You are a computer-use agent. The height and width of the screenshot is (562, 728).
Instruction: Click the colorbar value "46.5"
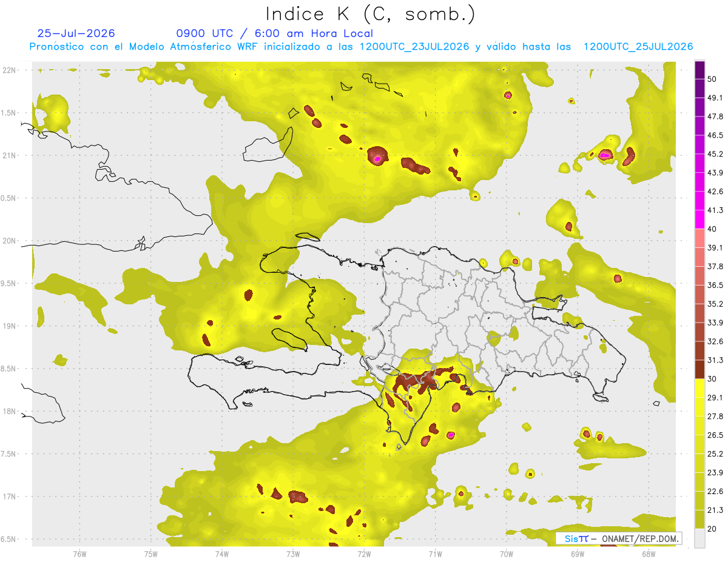click(x=715, y=135)
